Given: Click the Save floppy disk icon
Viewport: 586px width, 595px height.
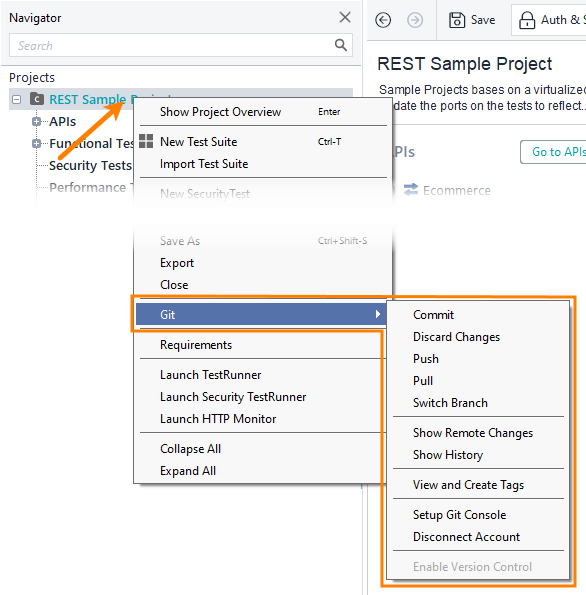Looking at the screenshot, I should [457, 20].
